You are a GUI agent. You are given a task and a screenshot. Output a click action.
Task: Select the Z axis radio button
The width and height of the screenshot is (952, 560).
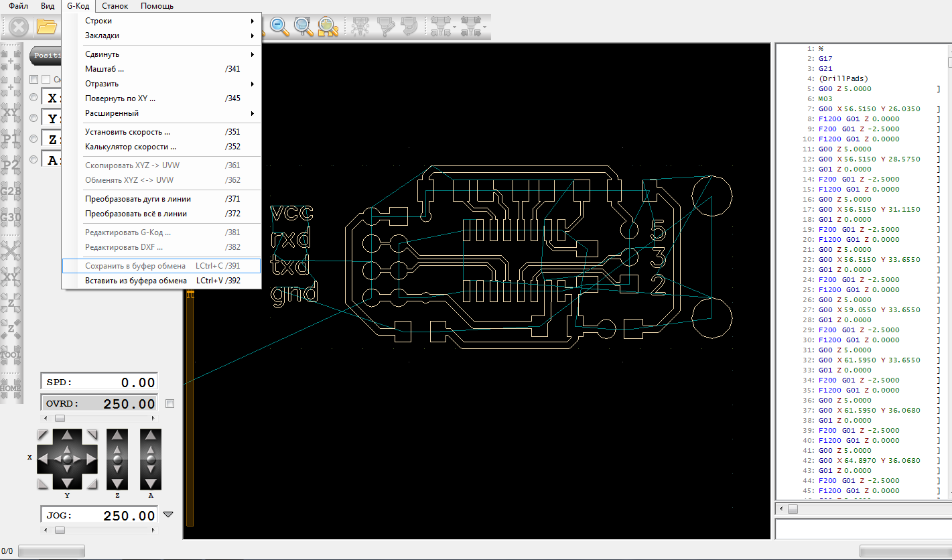(x=33, y=139)
